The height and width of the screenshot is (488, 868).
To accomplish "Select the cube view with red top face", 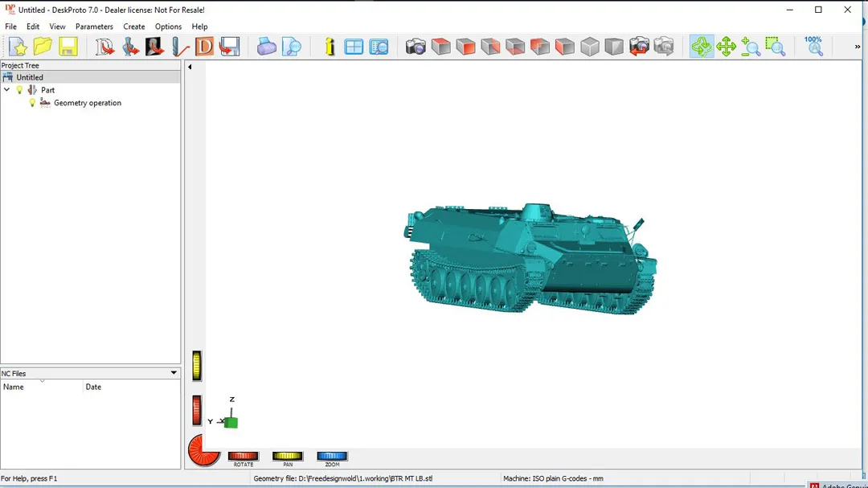I will pos(440,47).
